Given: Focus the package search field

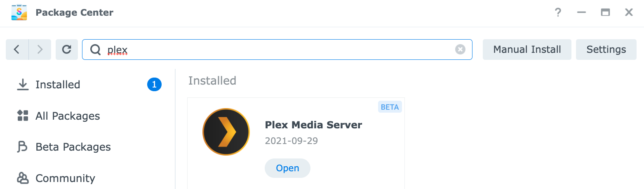Looking at the screenshot, I should [277, 50].
